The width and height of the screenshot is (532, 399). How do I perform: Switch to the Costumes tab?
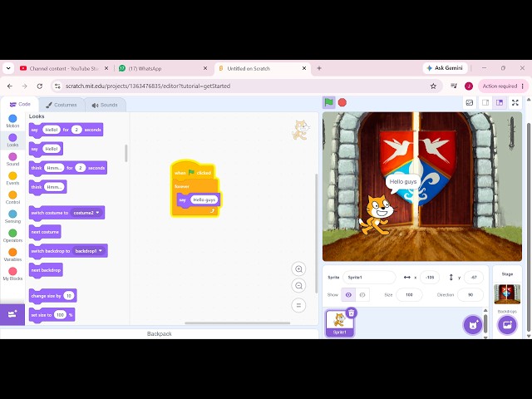pos(62,105)
